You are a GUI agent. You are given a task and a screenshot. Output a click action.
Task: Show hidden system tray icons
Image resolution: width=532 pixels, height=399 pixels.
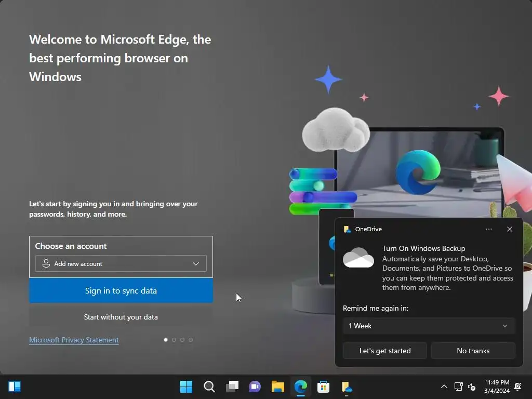click(x=444, y=387)
